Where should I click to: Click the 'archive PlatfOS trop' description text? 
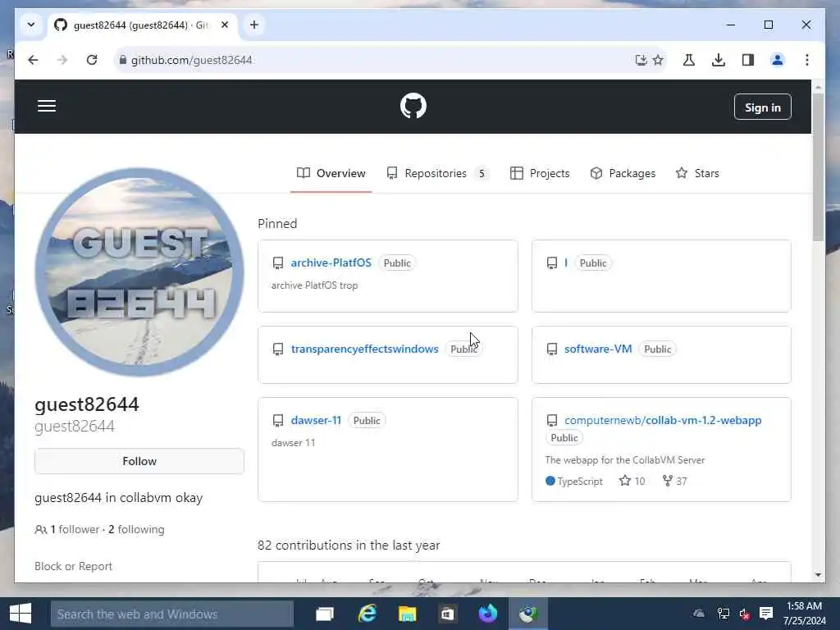click(x=314, y=285)
